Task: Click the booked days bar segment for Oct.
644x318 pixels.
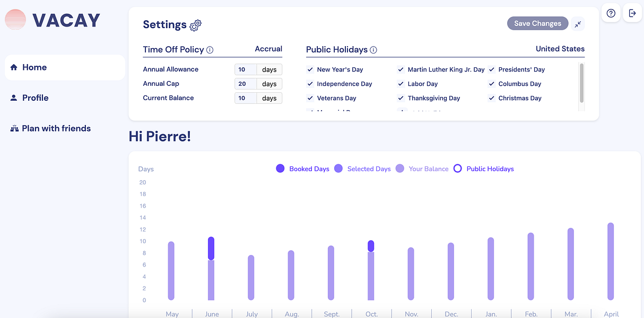Action: (x=371, y=246)
